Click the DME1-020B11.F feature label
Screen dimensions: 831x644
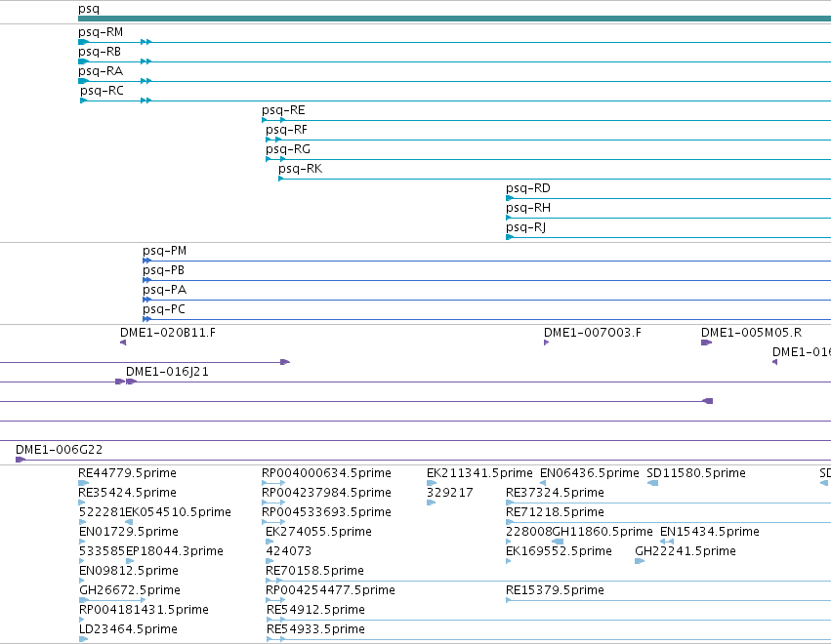pos(168,333)
